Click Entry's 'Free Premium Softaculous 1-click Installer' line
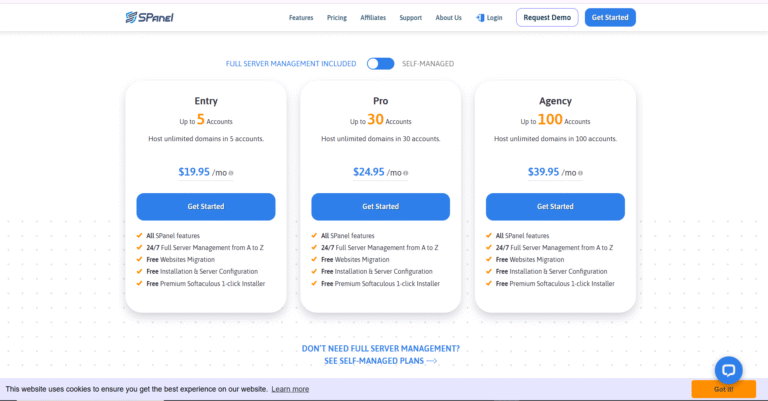The width and height of the screenshot is (768, 401). coord(206,283)
